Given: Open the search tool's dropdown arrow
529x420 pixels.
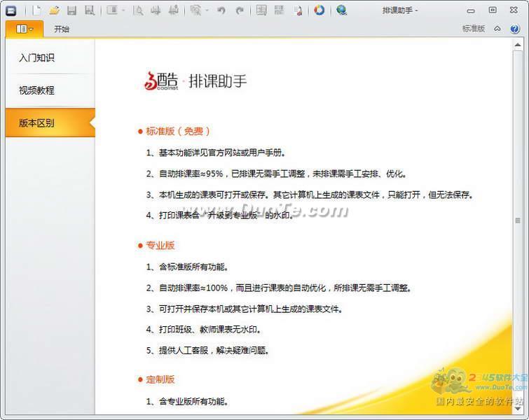Looking at the screenshot, I should coord(207,10).
